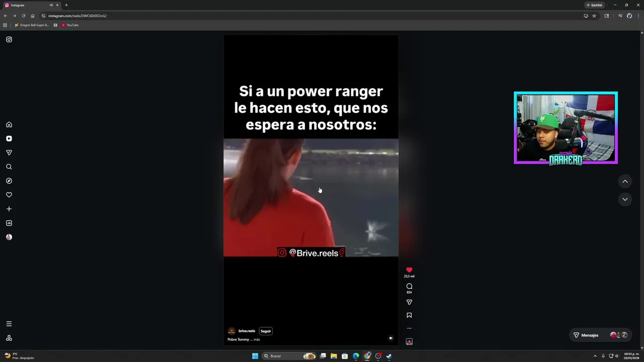The image size is (644, 362).
Task: Open File Explorer from taskbar
Action: pos(334,356)
